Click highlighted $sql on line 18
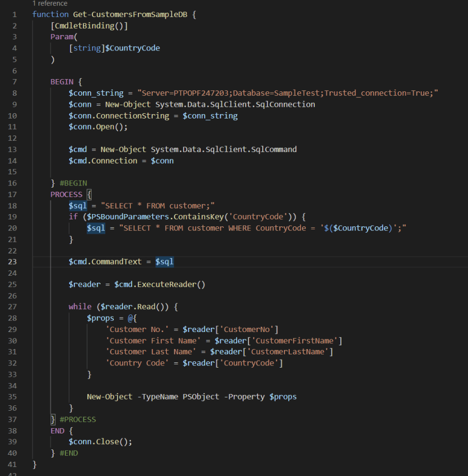Image resolution: width=468 pixels, height=476 pixels. (x=78, y=206)
